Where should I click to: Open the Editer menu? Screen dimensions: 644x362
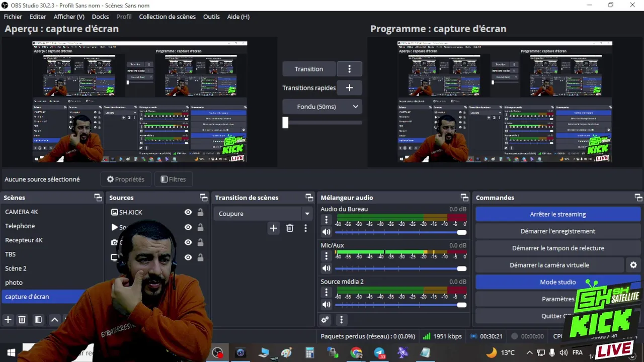tap(38, 17)
